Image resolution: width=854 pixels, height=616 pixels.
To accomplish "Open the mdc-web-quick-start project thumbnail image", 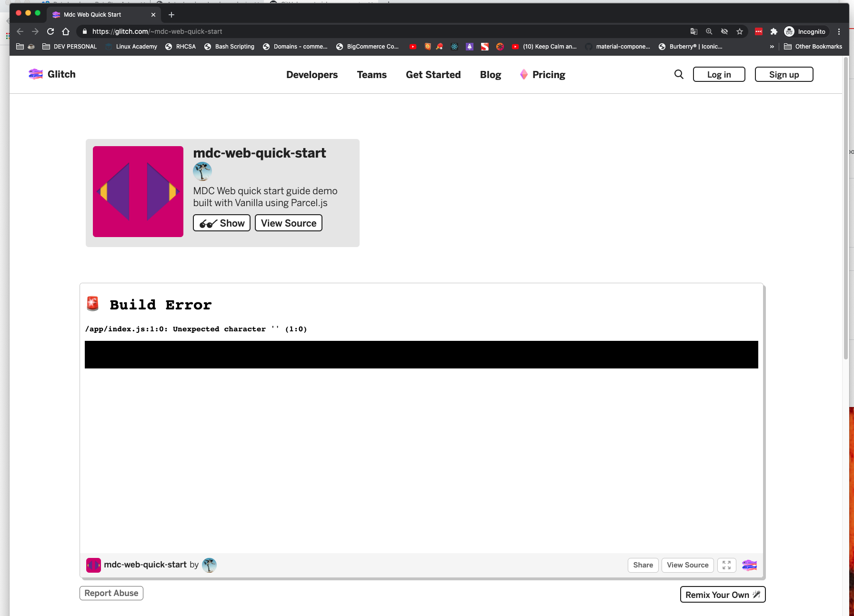I will [x=138, y=191].
